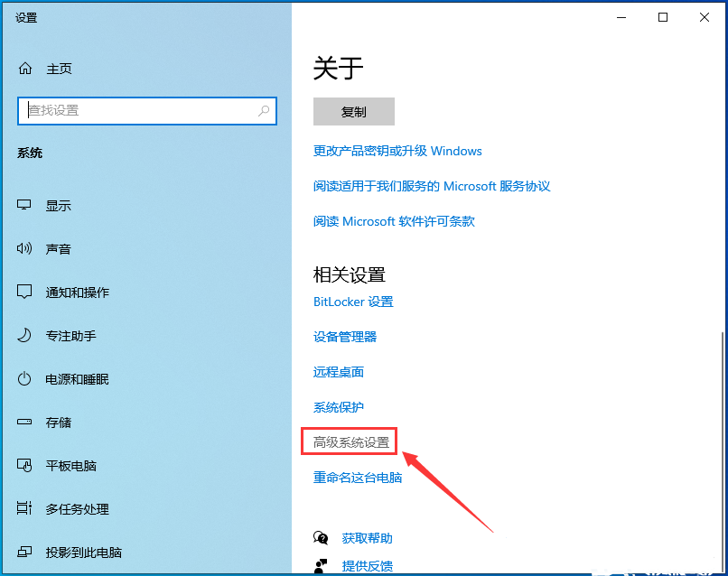Open 阅读 Microsoft 软件许可条款 link
Image resolution: width=728 pixels, height=576 pixels.
pyautogui.click(x=394, y=221)
